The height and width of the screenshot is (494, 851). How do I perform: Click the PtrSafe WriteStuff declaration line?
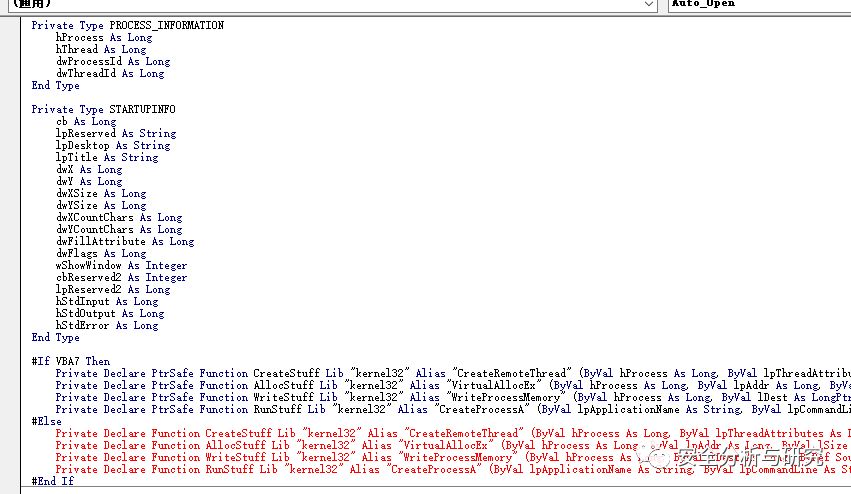tap(453, 397)
